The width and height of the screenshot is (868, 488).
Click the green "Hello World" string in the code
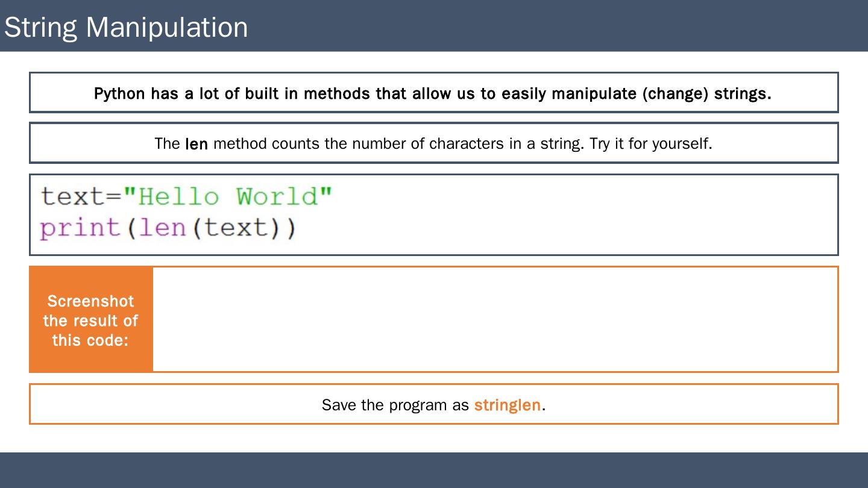pos(228,196)
